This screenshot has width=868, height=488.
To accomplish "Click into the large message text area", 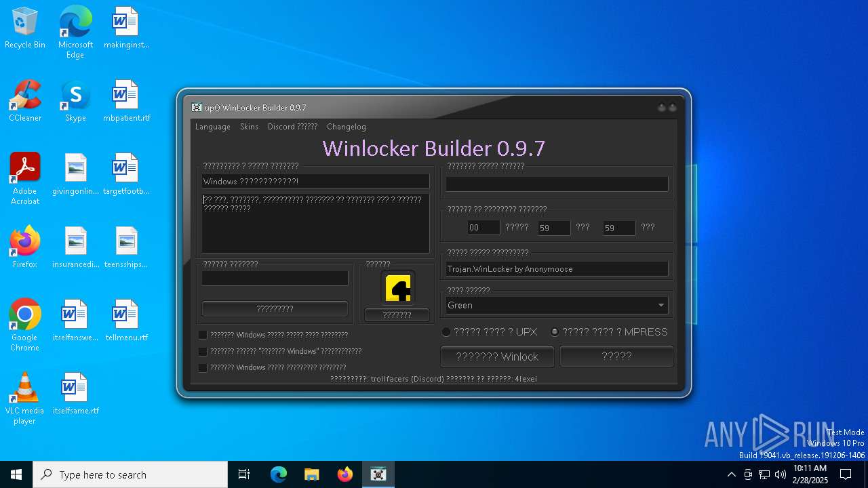I will pyautogui.click(x=315, y=223).
